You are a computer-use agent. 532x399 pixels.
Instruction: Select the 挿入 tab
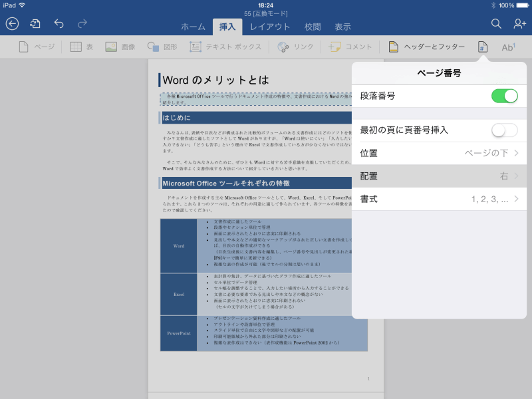[227, 27]
